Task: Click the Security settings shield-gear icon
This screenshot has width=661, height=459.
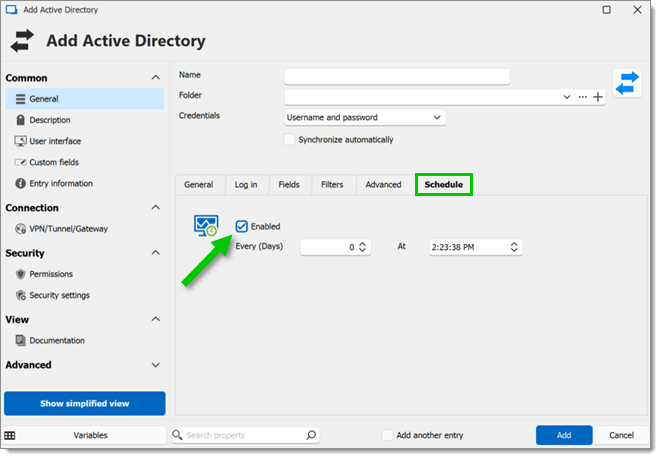Action: click(21, 295)
